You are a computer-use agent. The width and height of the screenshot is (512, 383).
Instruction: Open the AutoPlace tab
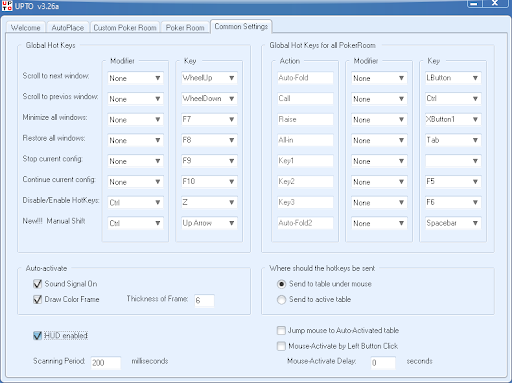tap(68, 27)
